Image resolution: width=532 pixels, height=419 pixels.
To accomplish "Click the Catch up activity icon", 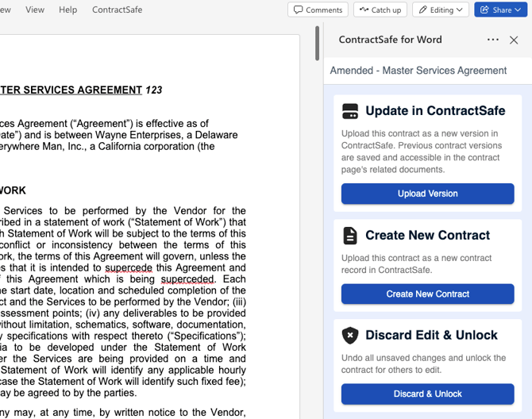I will [364, 10].
